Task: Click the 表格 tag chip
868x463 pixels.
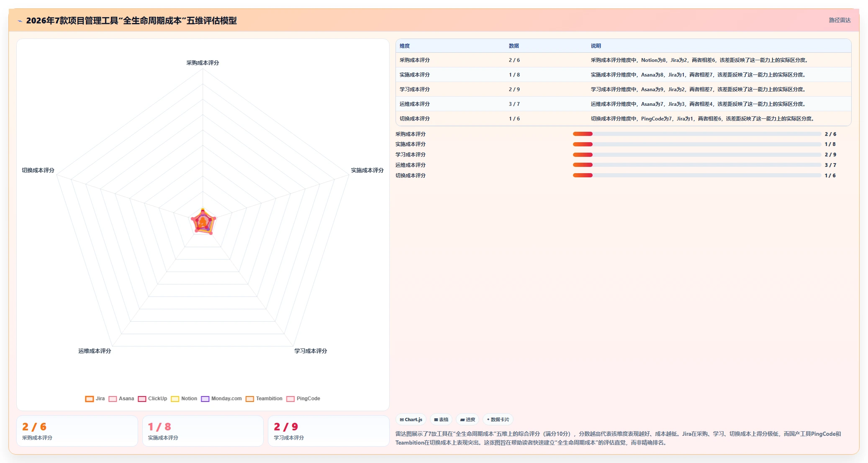Action: click(441, 420)
